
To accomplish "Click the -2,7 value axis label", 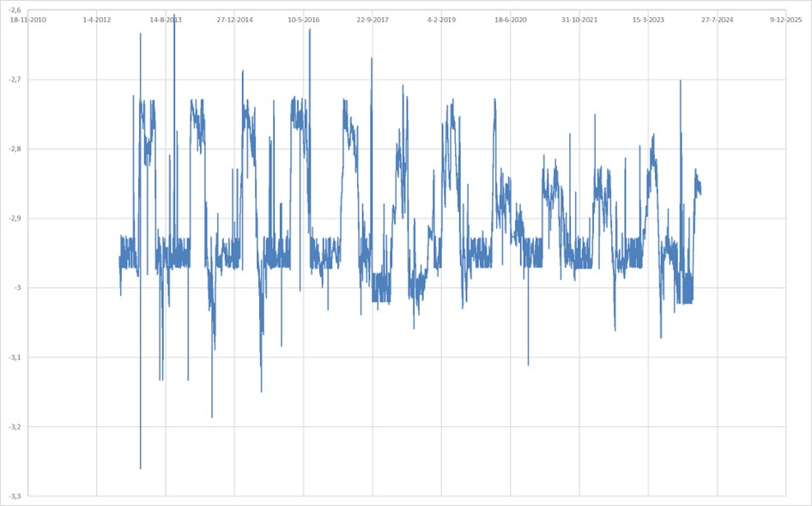I will (x=15, y=80).
